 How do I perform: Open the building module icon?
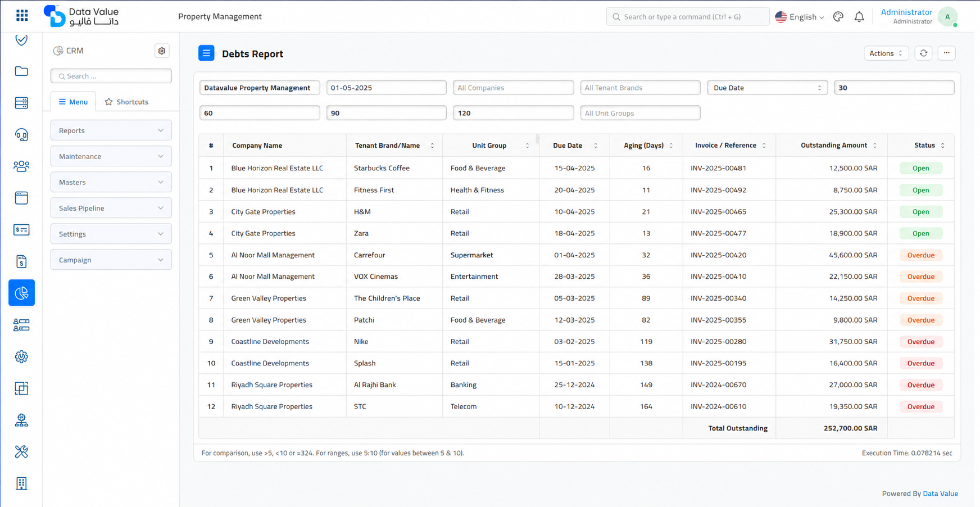pyautogui.click(x=21, y=483)
